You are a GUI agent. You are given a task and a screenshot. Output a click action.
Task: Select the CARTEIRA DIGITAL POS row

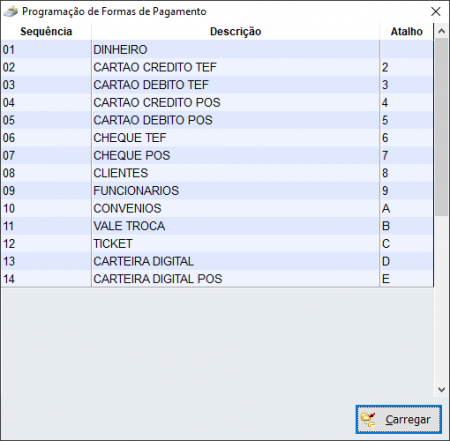point(217,279)
